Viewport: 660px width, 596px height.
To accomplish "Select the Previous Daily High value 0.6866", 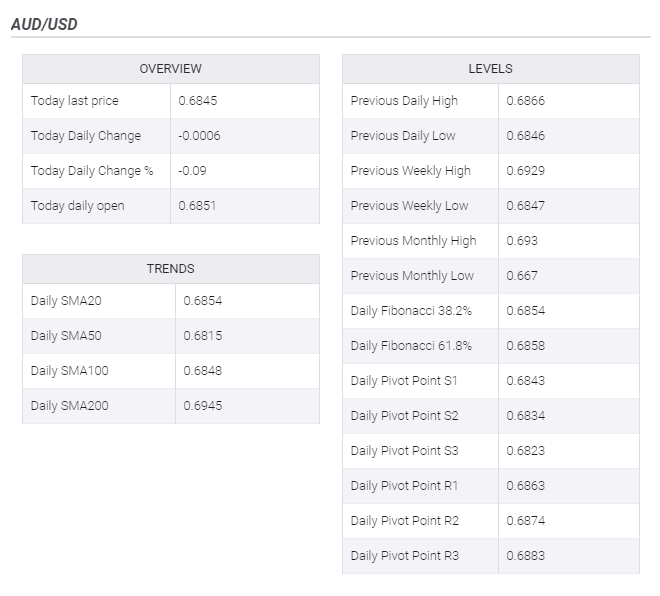I will click(x=526, y=101).
